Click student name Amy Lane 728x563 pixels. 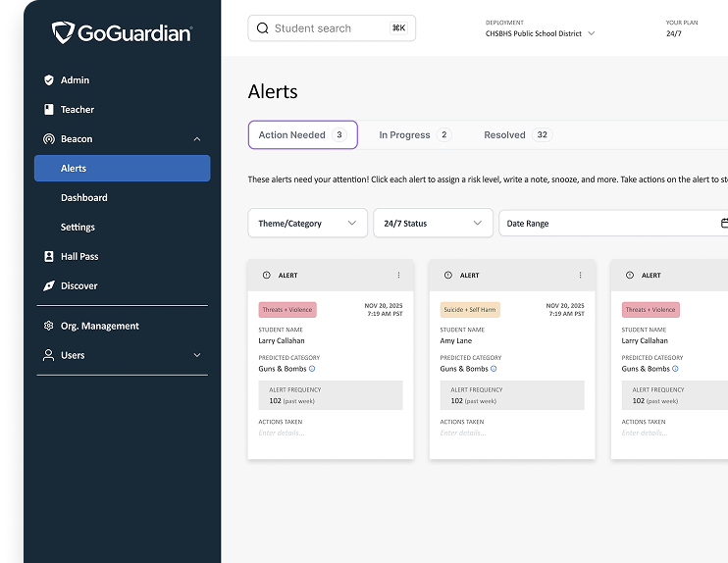[456, 340]
